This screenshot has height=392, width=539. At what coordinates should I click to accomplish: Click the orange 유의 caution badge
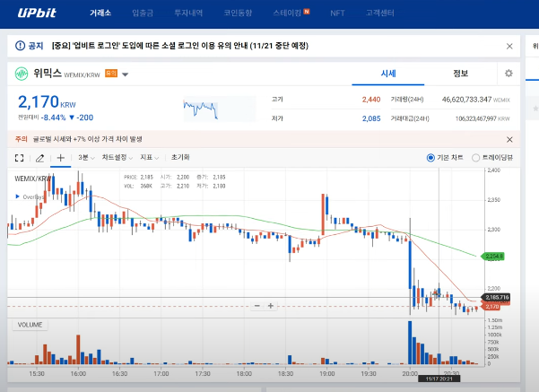(x=111, y=74)
